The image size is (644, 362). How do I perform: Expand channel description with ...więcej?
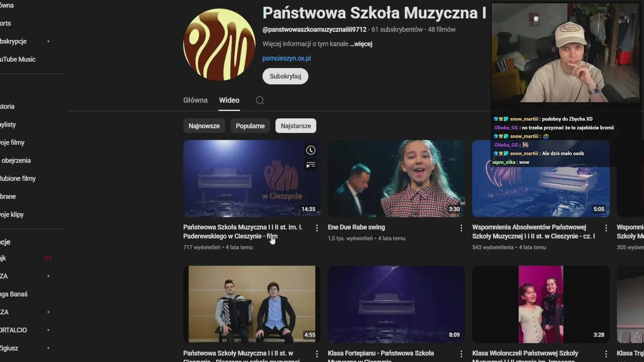coord(361,44)
